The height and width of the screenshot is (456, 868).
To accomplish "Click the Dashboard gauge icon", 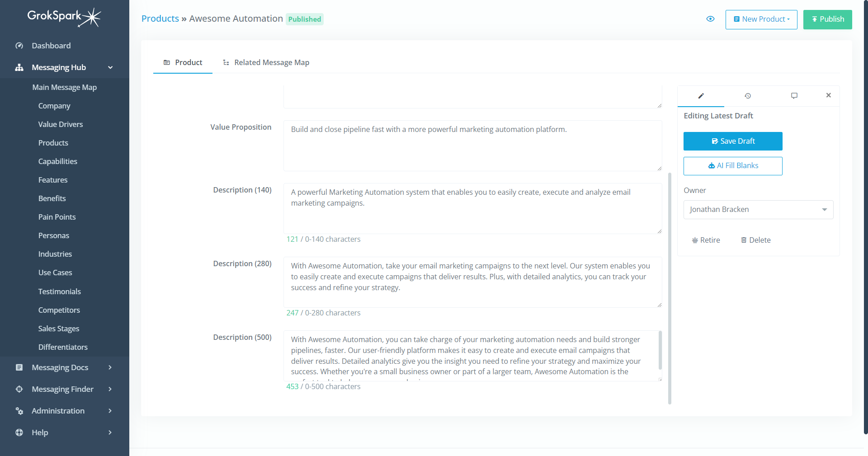I will 19,46.
